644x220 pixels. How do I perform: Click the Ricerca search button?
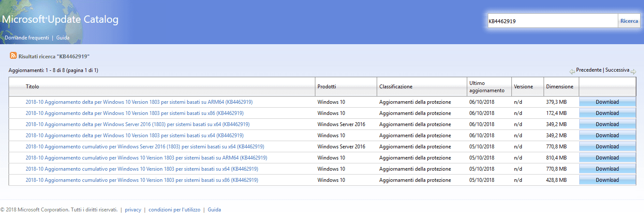pyautogui.click(x=629, y=21)
